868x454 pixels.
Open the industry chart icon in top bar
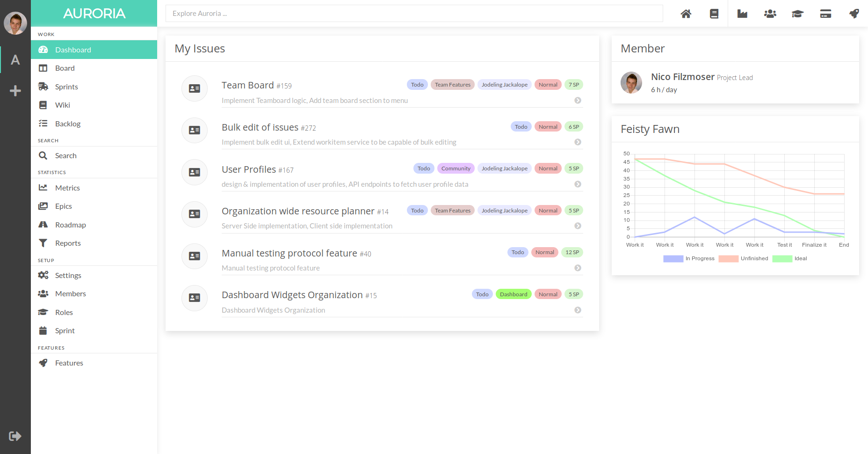(x=742, y=14)
